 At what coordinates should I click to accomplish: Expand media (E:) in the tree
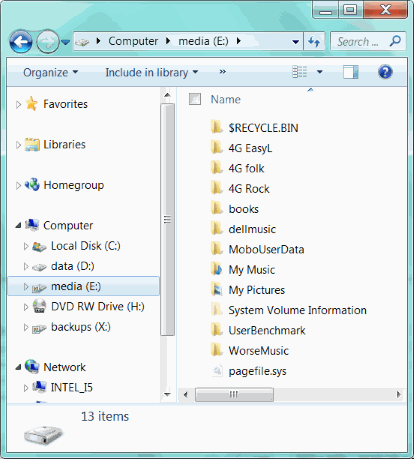pyautogui.click(x=26, y=287)
